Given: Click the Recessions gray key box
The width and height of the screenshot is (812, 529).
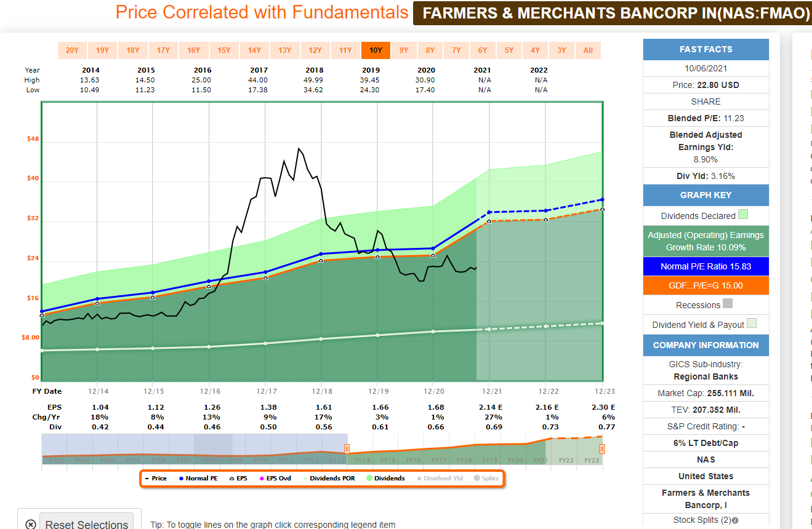Looking at the screenshot, I should tap(728, 304).
